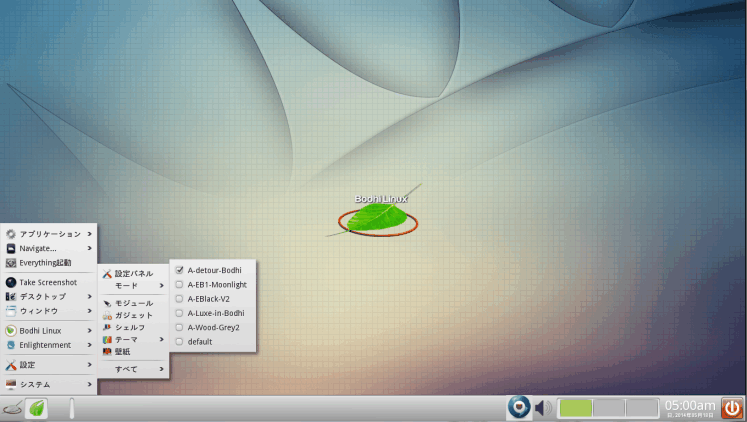Click the 05:00am clock
Screen dimensions: 747x422
pos(690,406)
